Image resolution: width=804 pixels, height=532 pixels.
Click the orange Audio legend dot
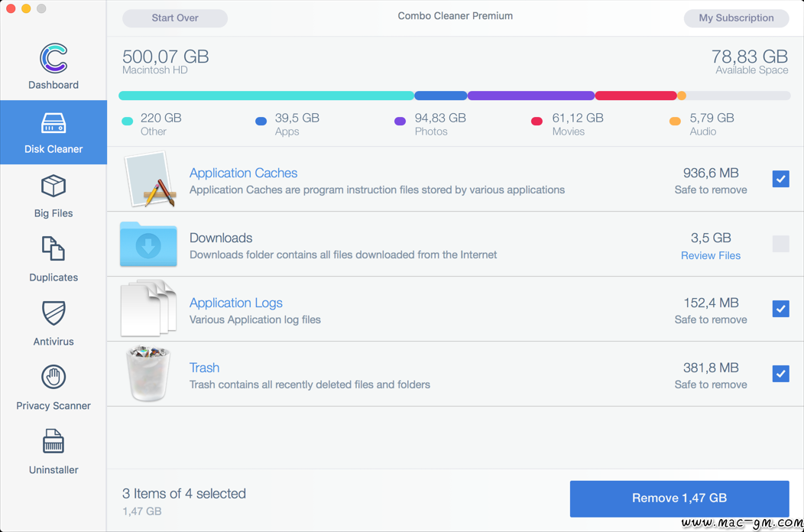(676, 121)
